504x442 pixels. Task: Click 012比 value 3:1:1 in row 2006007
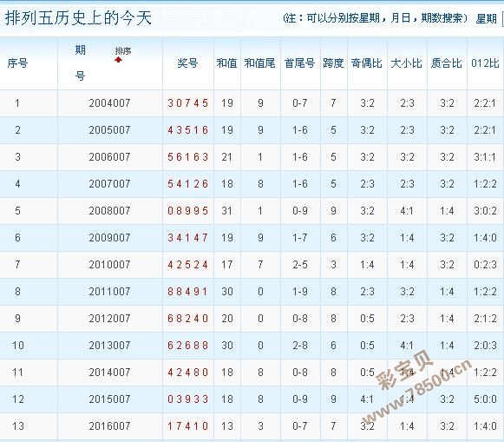pos(486,157)
